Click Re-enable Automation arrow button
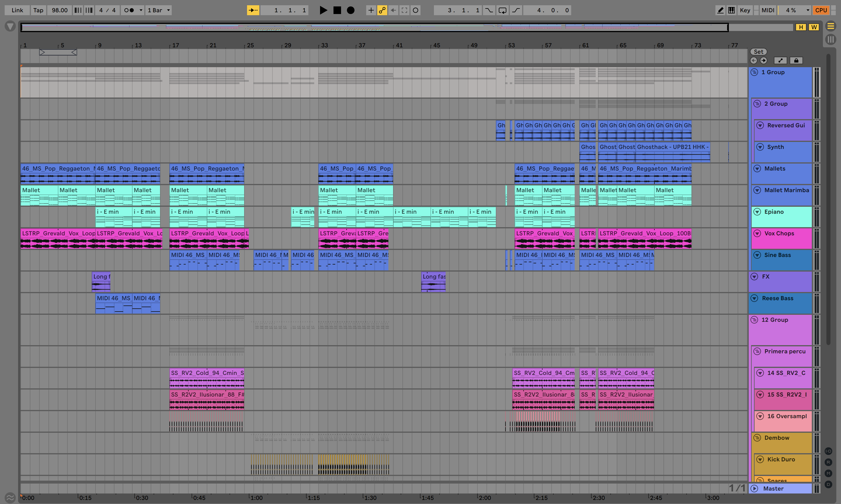This screenshot has height=504, width=841. (393, 10)
